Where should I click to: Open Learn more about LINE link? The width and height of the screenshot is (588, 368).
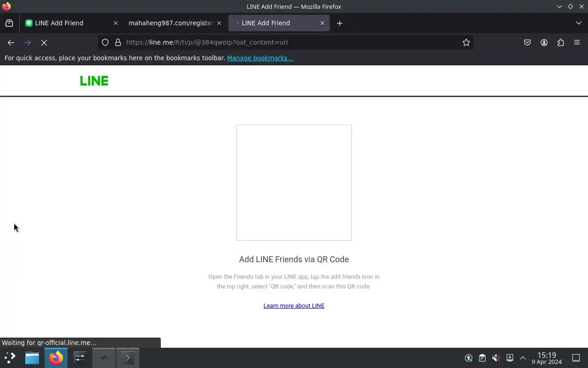click(x=294, y=306)
